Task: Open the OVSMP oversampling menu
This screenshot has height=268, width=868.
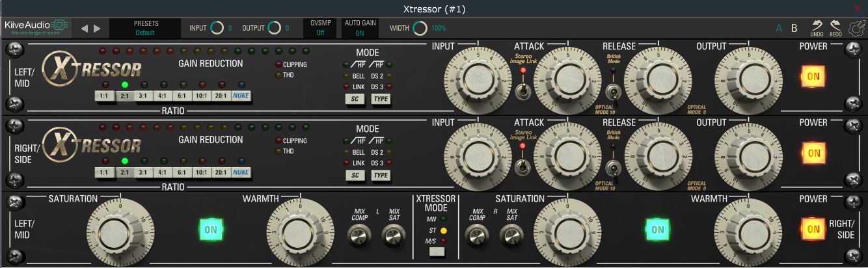Action: click(x=320, y=28)
